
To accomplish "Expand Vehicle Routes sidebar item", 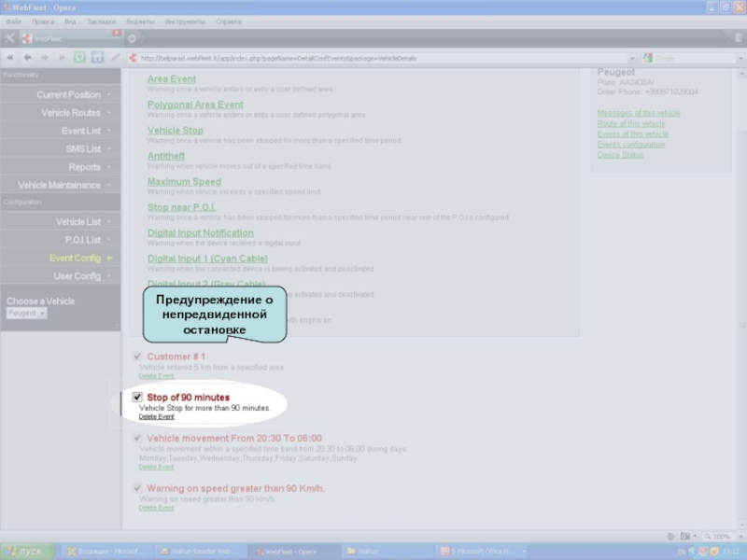I will 61,113.
